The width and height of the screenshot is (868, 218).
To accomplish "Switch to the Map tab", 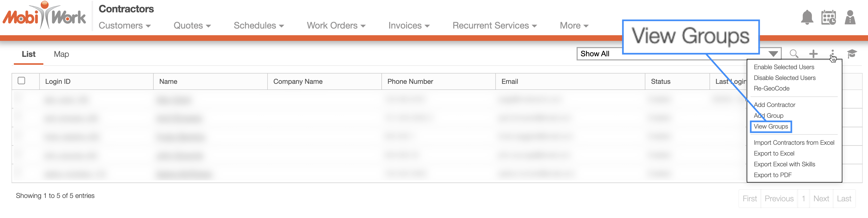I will (61, 54).
